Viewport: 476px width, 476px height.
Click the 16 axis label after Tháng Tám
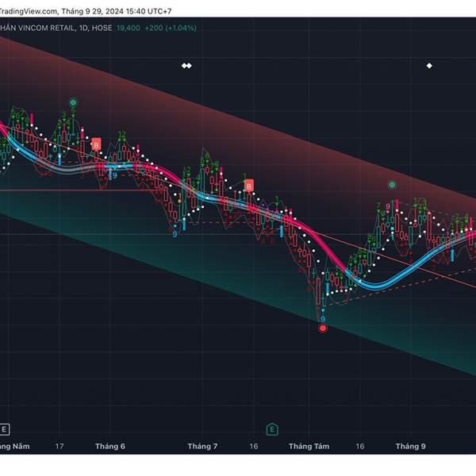click(359, 446)
